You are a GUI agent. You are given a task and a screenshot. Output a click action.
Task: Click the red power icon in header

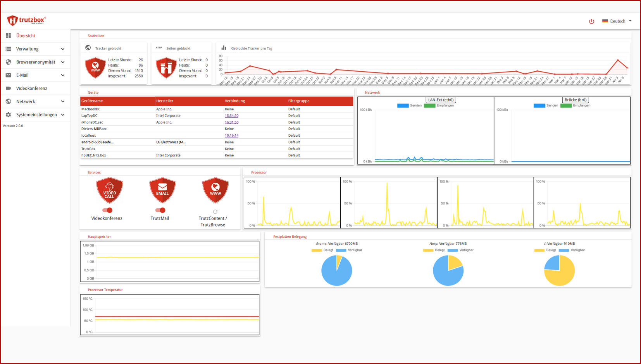591,21
